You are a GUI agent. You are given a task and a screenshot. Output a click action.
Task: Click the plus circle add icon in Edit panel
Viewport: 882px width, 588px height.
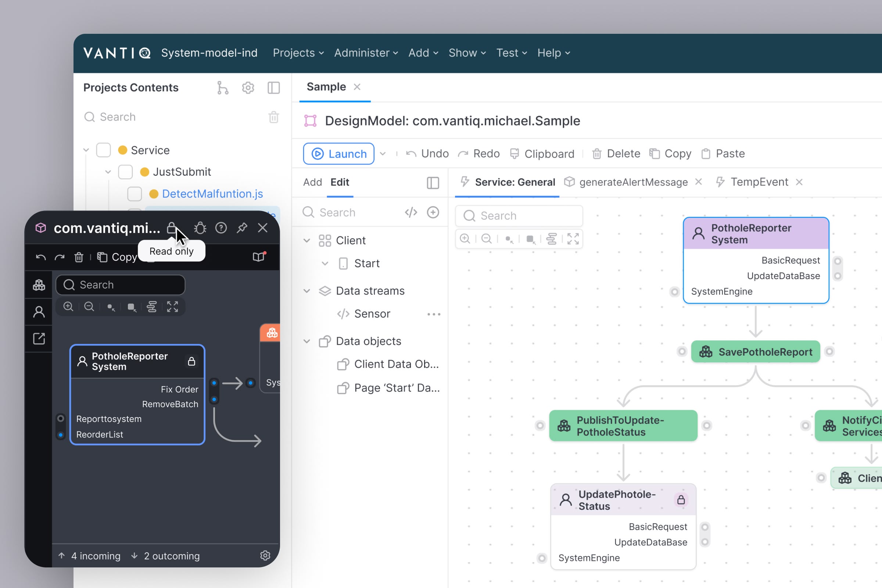433,213
